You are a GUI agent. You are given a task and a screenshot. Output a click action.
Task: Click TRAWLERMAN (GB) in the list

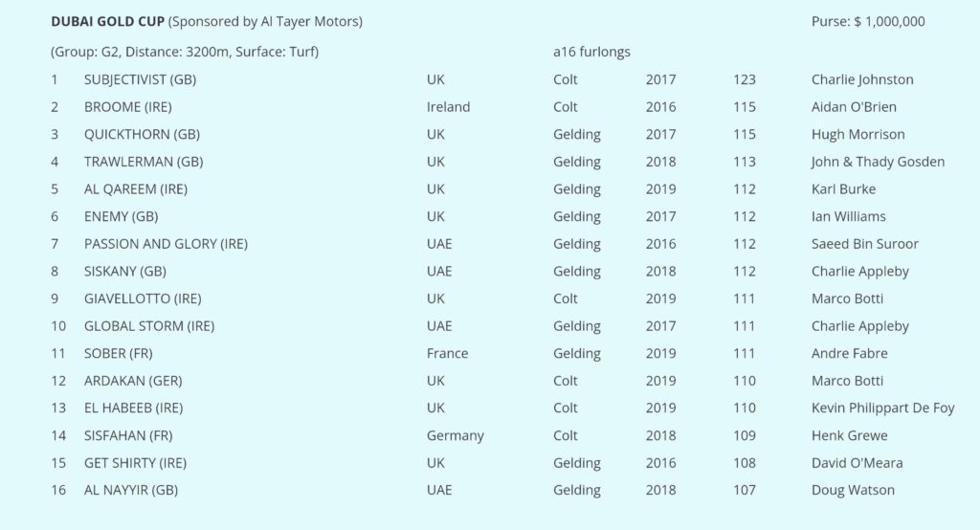click(144, 162)
